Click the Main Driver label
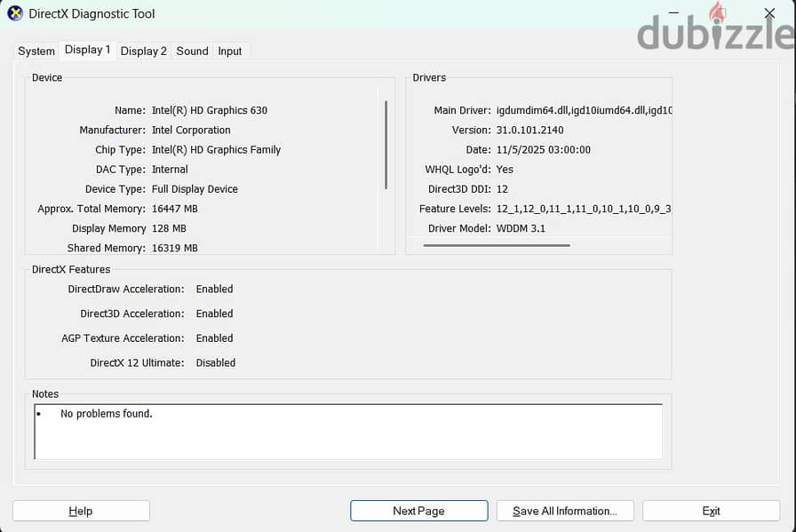 (462, 110)
